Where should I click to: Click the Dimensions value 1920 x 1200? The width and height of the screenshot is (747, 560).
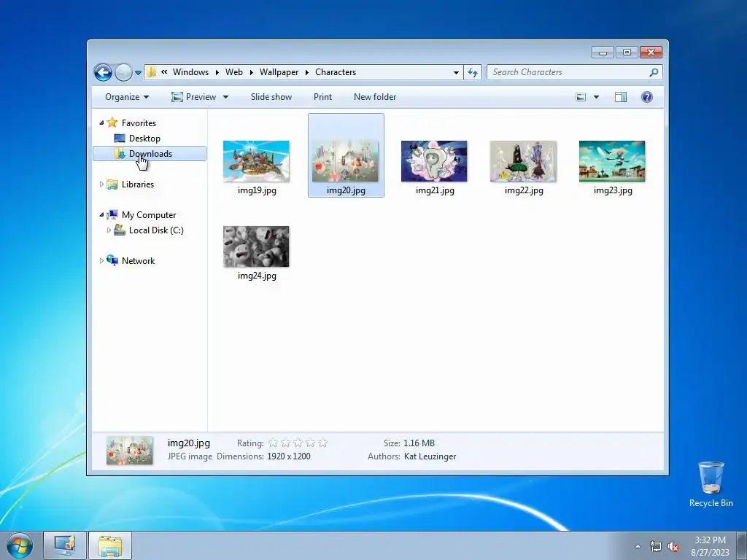coord(289,456)
